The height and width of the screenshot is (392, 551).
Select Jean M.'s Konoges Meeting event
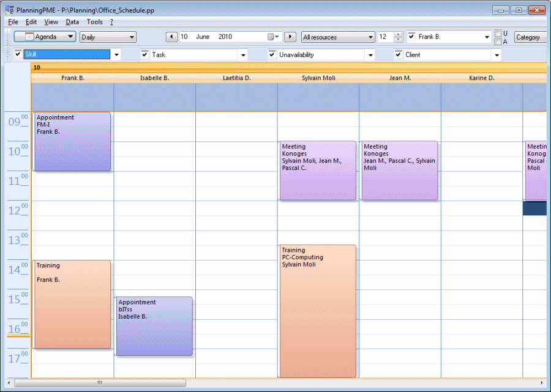tap(400, 171)
